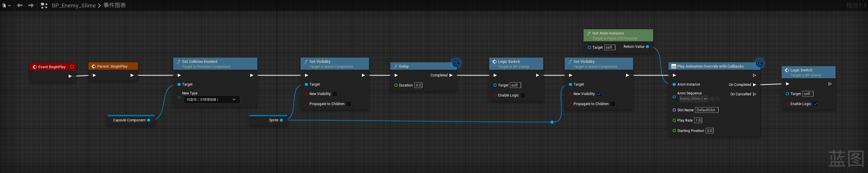Click Target pin of Set Collision Enabled
Image resolution: width=868 pixels, height=173 pixels.
click(179, 84)
